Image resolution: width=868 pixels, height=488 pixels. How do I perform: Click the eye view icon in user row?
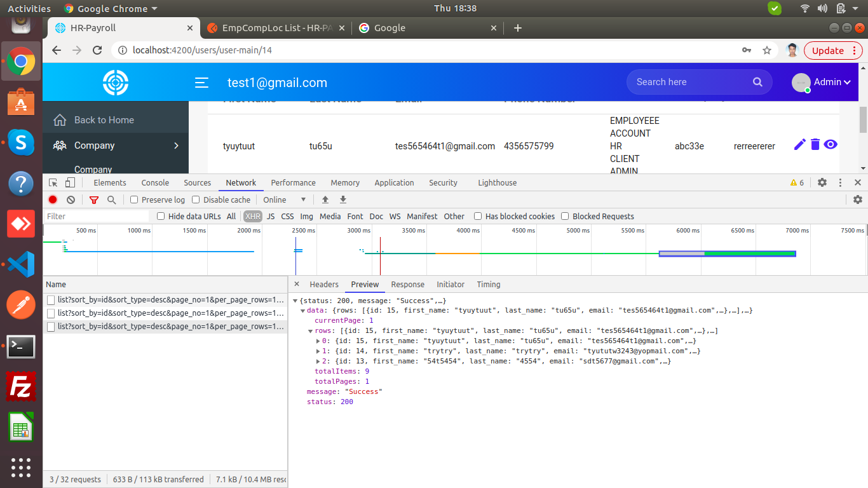tap(831, 145)
